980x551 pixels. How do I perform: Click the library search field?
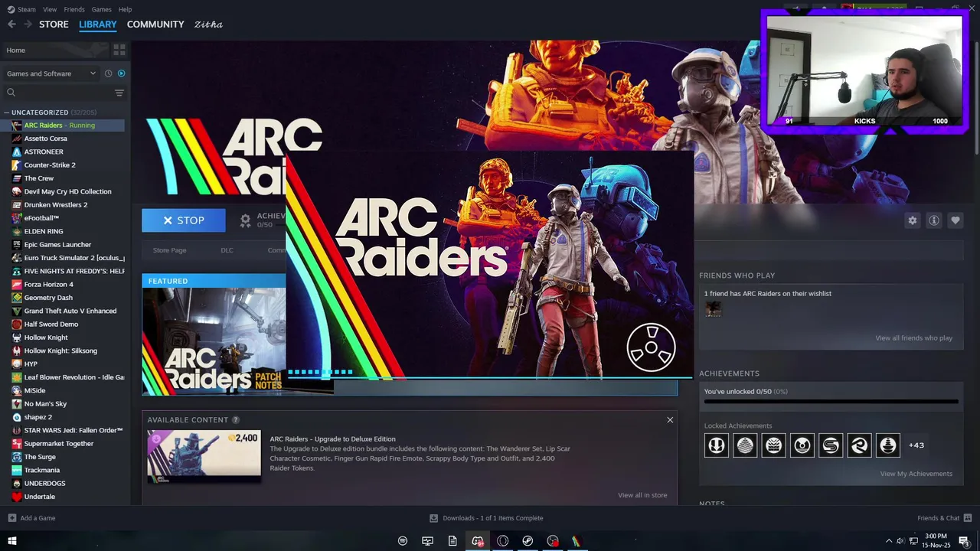[x=58, y=93]
